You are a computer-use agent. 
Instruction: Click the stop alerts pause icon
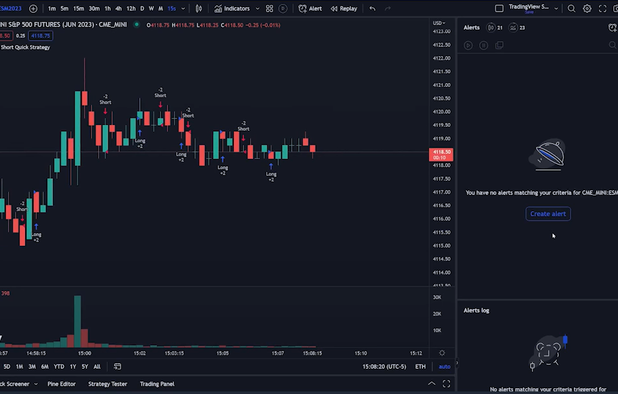tap(484, 45)
